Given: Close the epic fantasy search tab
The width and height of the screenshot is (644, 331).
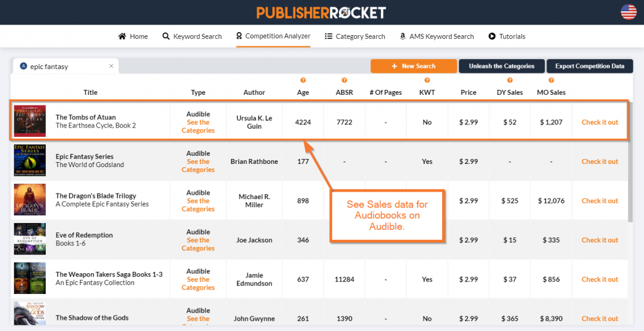Looking at the screenshot, I should click(111, 66).
